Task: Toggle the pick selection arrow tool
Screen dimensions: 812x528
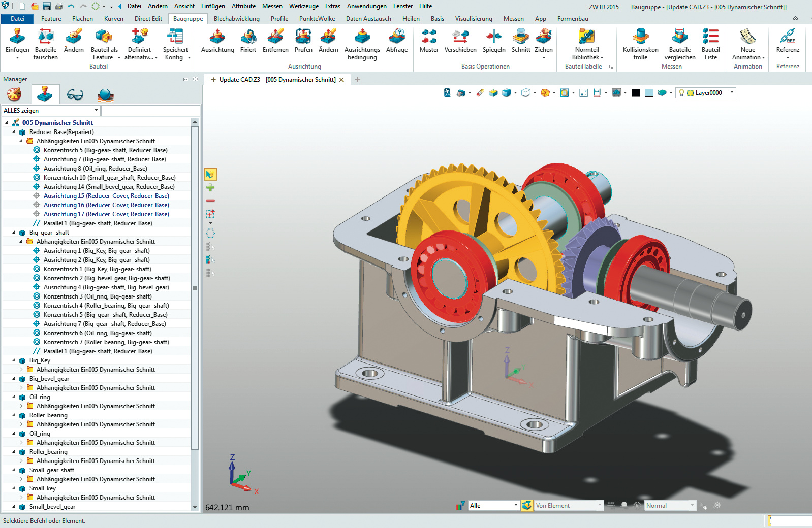Action: coord(210,175)
